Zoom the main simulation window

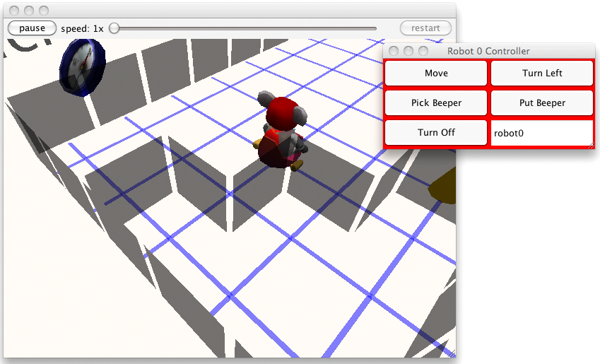[44, 11]
